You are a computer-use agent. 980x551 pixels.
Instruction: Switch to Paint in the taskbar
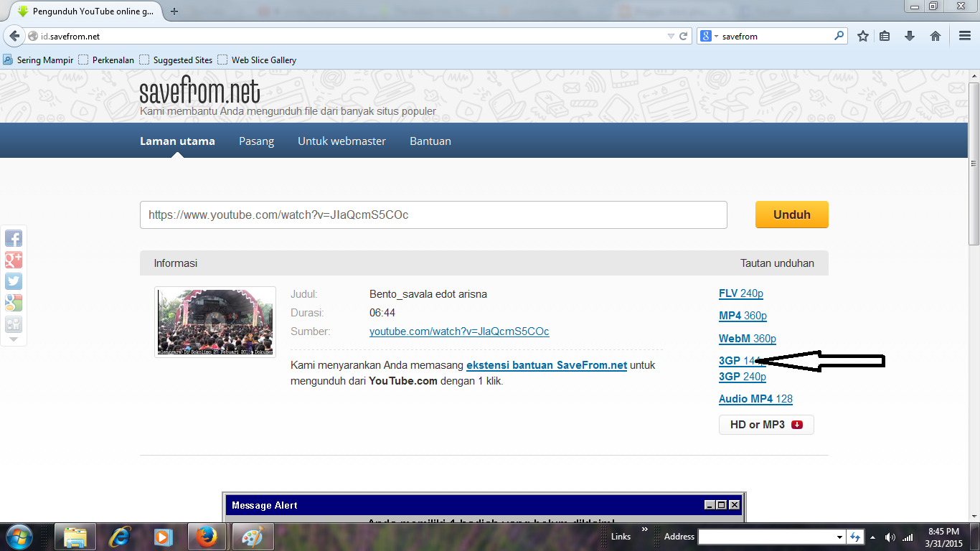pos(252,537)
